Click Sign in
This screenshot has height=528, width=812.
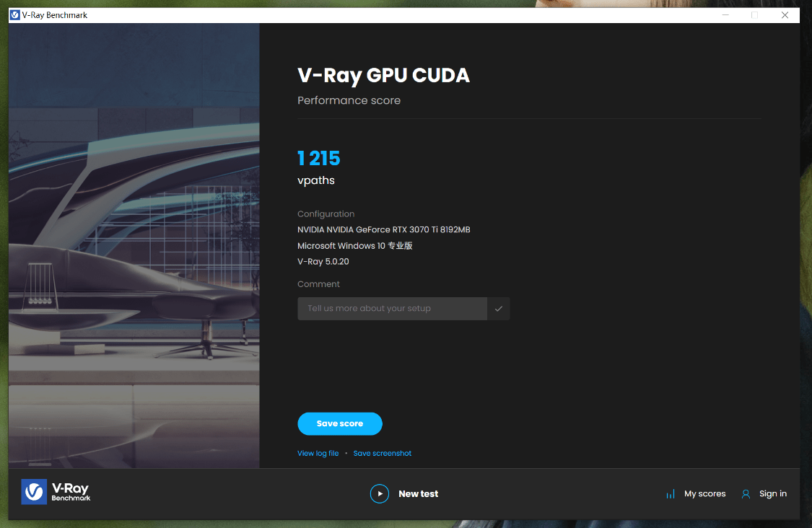click(772, 494)
